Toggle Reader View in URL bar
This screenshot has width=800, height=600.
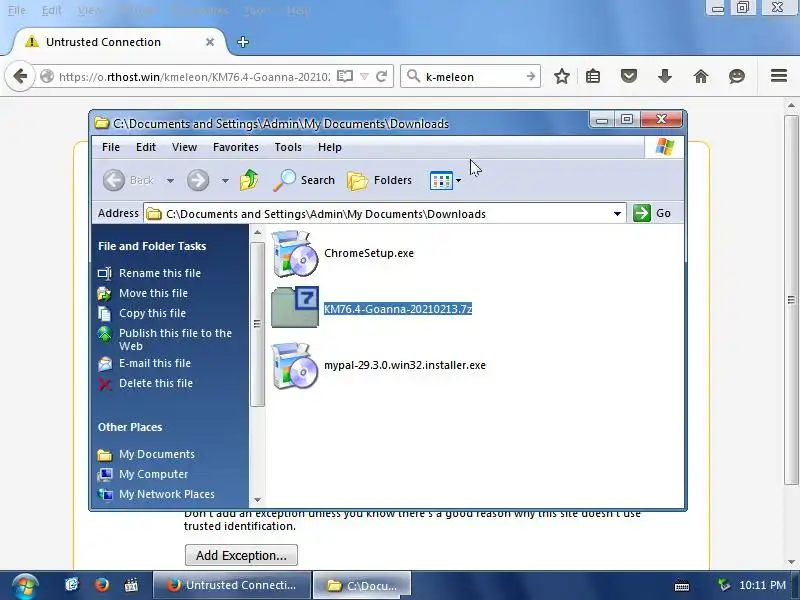pos(345,77)
